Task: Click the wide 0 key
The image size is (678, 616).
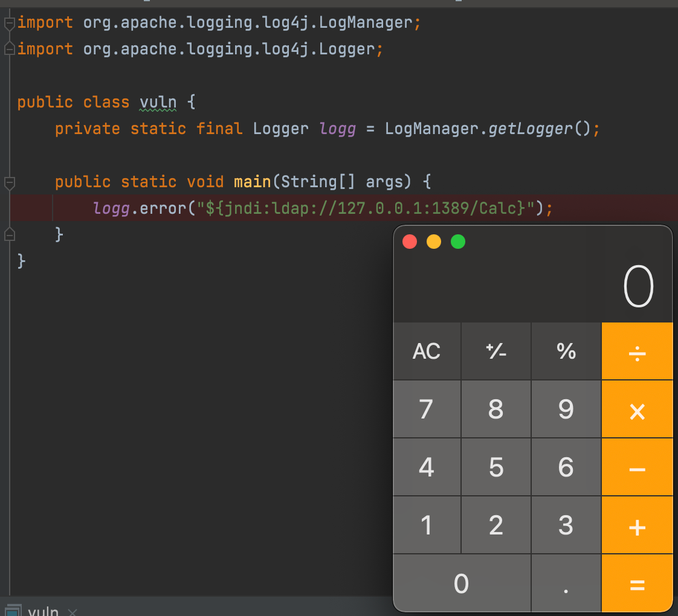Action: point(462,584)
